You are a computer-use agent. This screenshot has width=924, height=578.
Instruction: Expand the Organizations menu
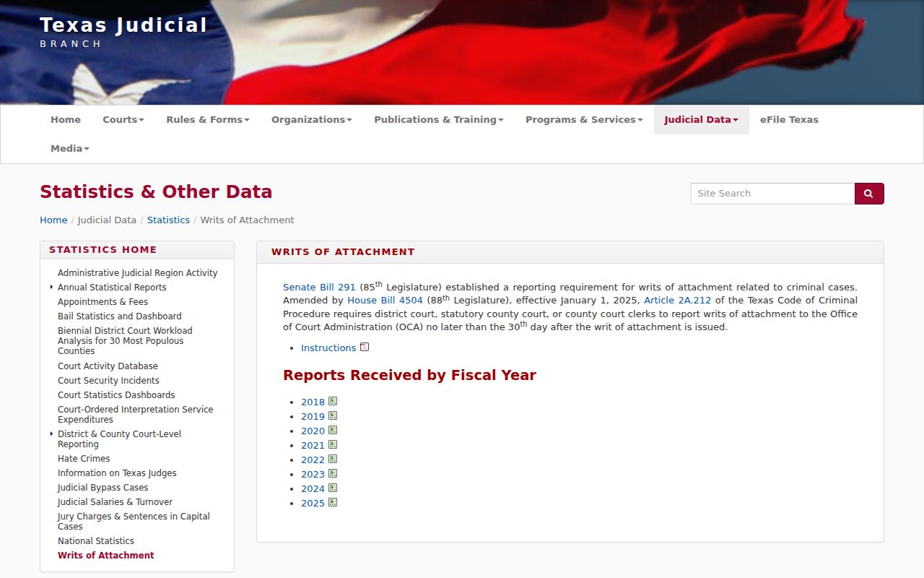point(312,120)
